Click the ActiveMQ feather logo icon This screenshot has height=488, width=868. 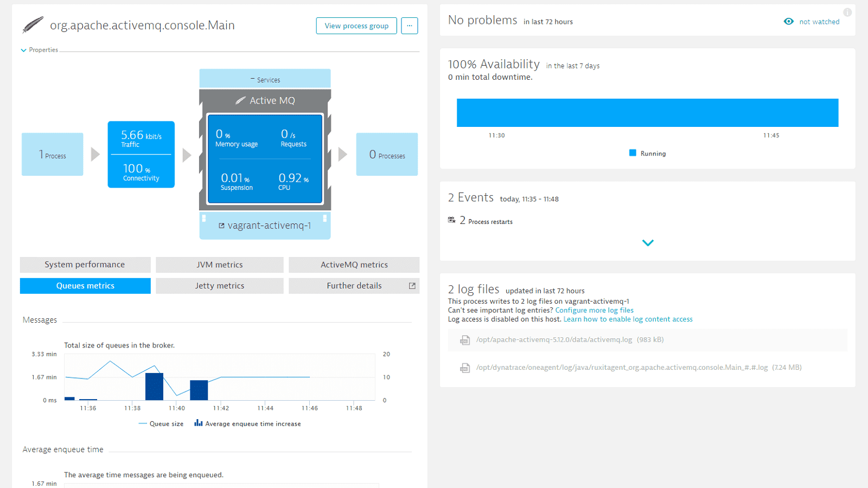coord(33,25)
